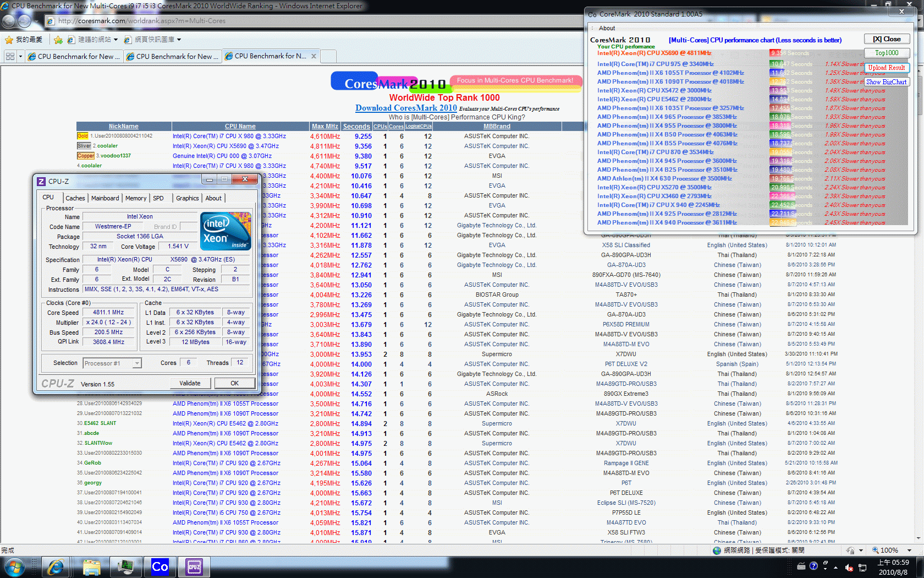
Task: Open the SPD tab in CPU-Z
Action: point(158,198)
